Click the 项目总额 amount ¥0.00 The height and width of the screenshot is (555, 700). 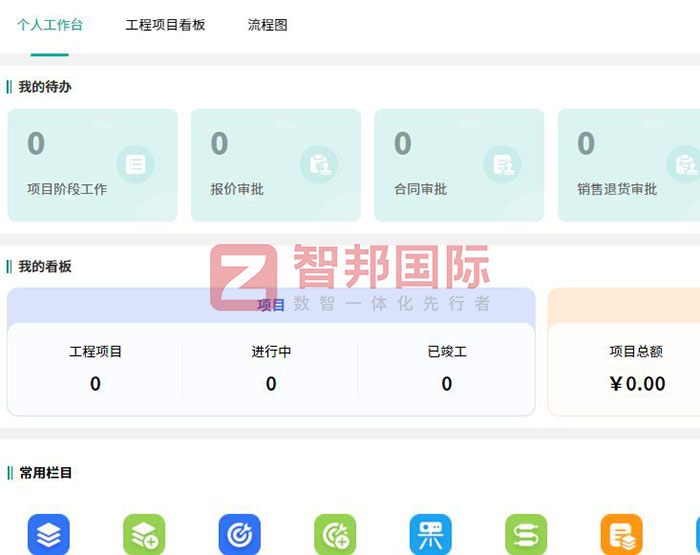(x=637, y=384)
